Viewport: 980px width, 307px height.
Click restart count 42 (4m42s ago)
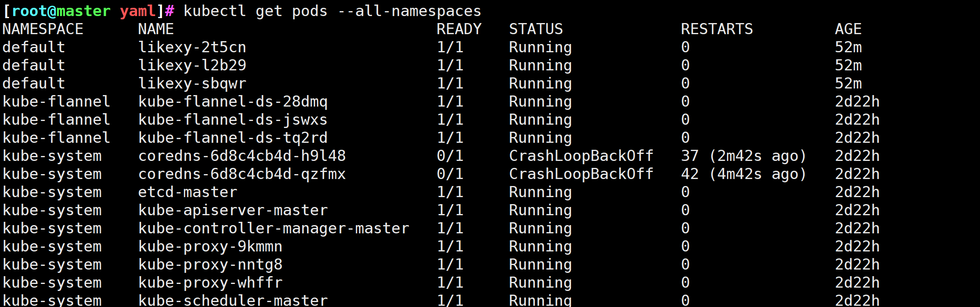[x=743, y=174]
